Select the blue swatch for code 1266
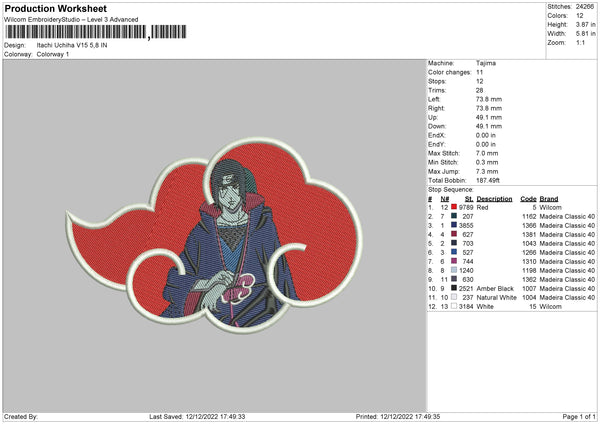600x424 pixels. (454, 252)
